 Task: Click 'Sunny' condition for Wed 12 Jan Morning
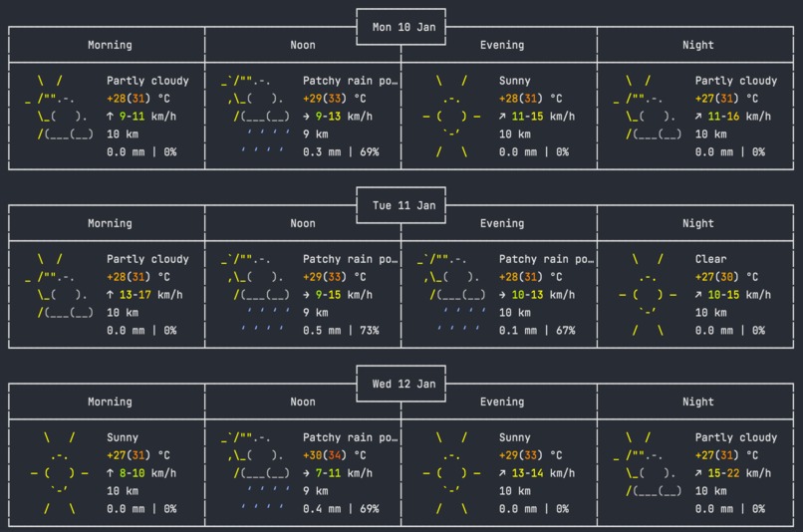123,437
